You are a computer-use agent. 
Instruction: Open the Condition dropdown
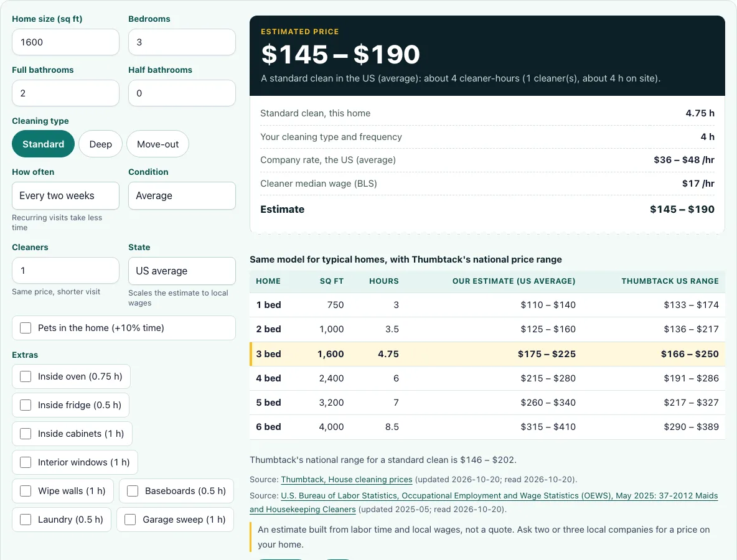182,195
